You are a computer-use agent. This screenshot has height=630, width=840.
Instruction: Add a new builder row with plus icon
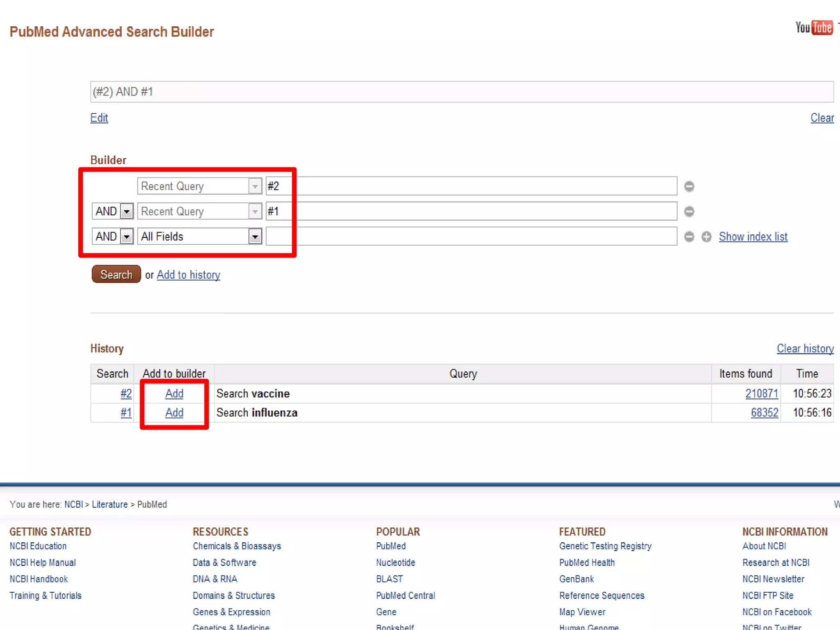coord(706,237)
